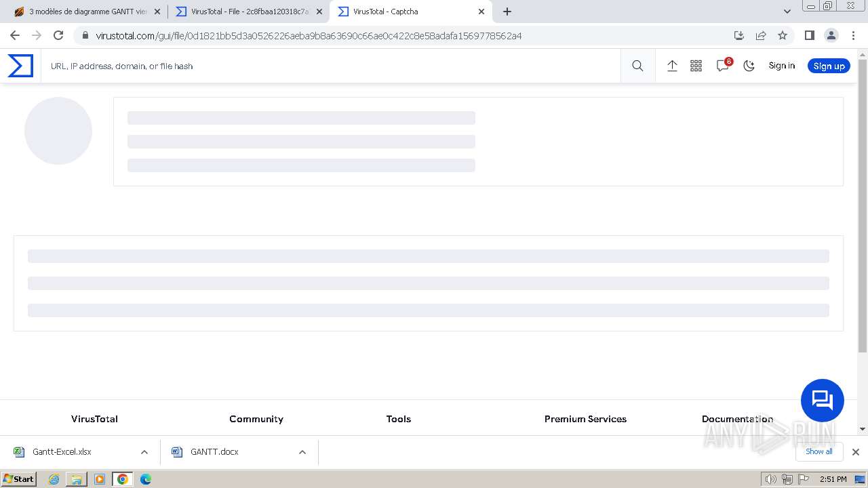The width and height of the screenshot is (868, 488).
Task: Click the Documentation footer heading
Action: pyautogui.click(x=737, y=419)
